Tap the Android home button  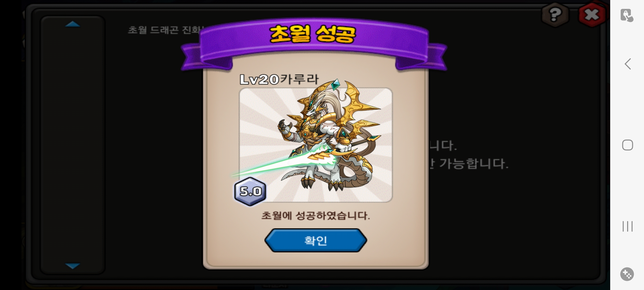tap(627, 145)
